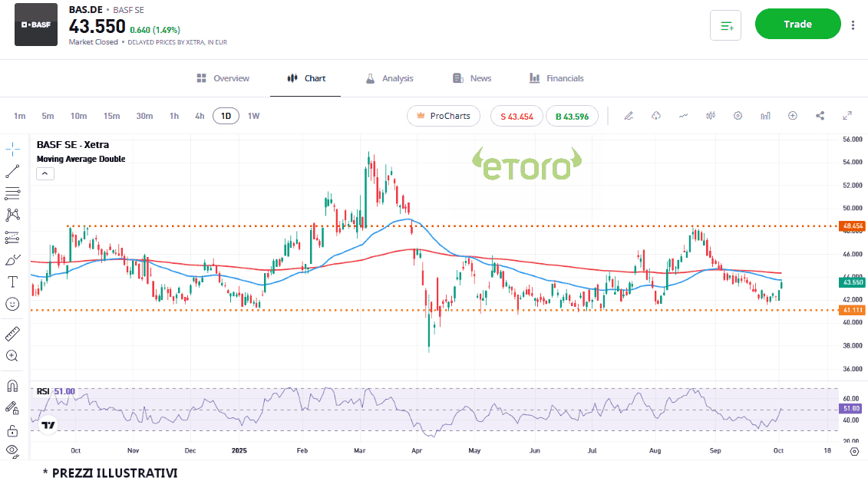
Task: Open the three-dot more options menu
Action: click(853, 25)
